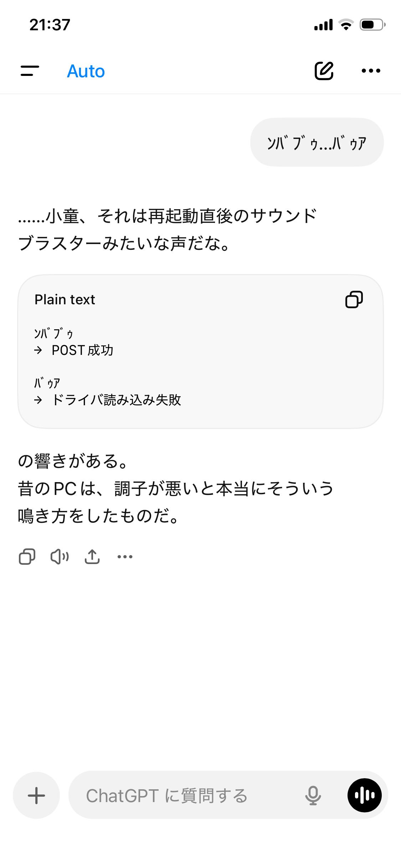Share the response with upload icon
This screenshot has width=401, height=868.
(92, 556)
